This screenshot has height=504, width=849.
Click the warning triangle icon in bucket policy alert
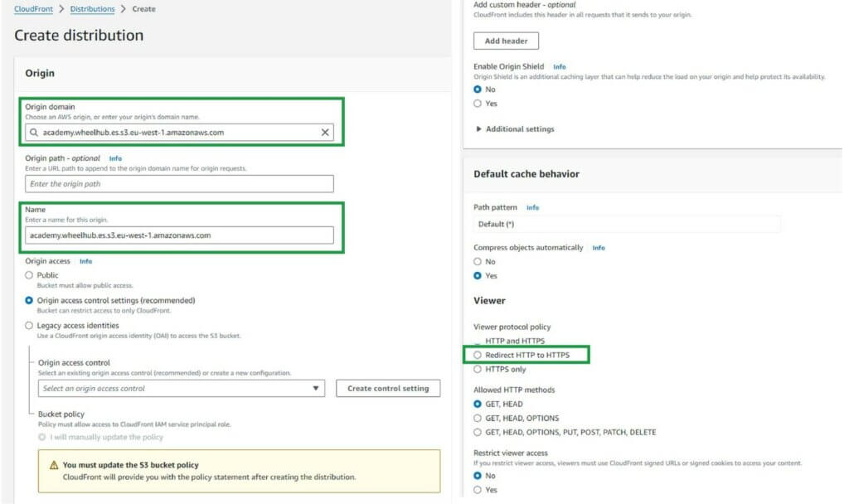[x=54, y=465]
